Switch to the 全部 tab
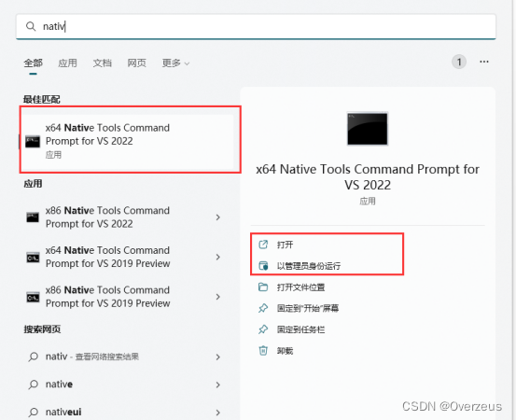The image size is (516, 420). click(33, 63)
